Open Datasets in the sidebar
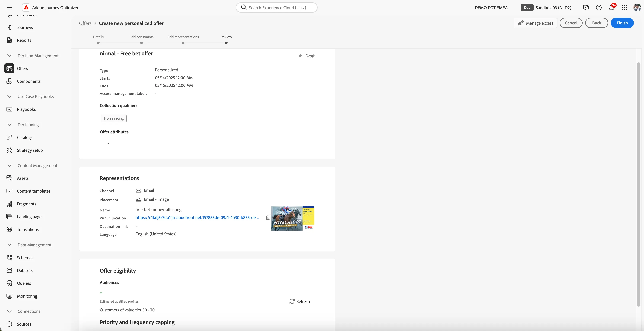 (x=25, y=270)
